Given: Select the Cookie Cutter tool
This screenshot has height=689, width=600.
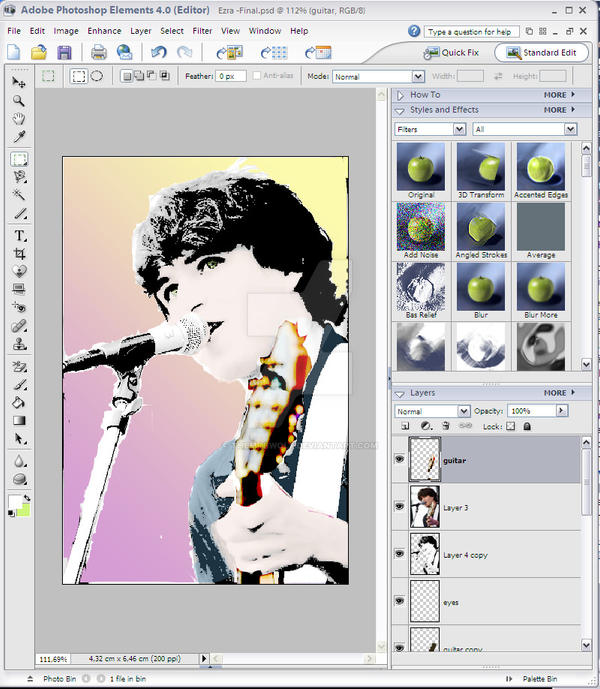Looking at the screenshot, I should point(19,271).
